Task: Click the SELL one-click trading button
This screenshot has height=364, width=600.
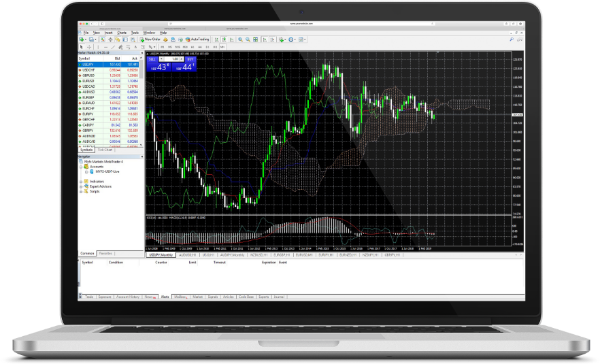Action: point(152,59)
